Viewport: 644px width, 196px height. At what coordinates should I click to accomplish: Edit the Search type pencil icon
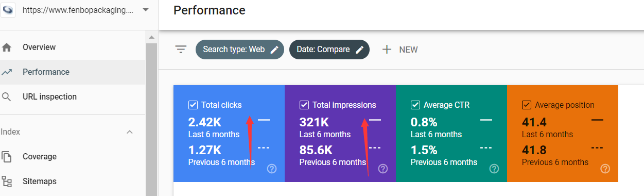coord(275,50)
